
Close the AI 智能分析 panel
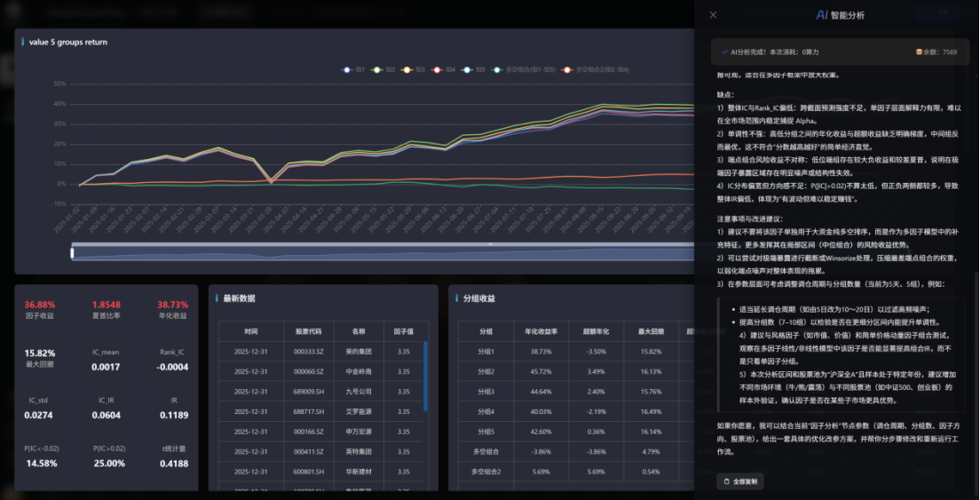pos(713,15)
